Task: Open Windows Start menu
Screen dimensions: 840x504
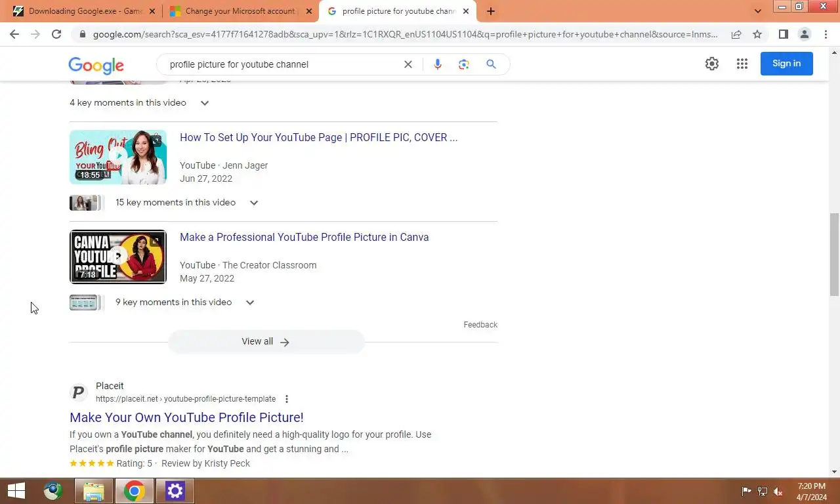Action: [x=16, y=491]
